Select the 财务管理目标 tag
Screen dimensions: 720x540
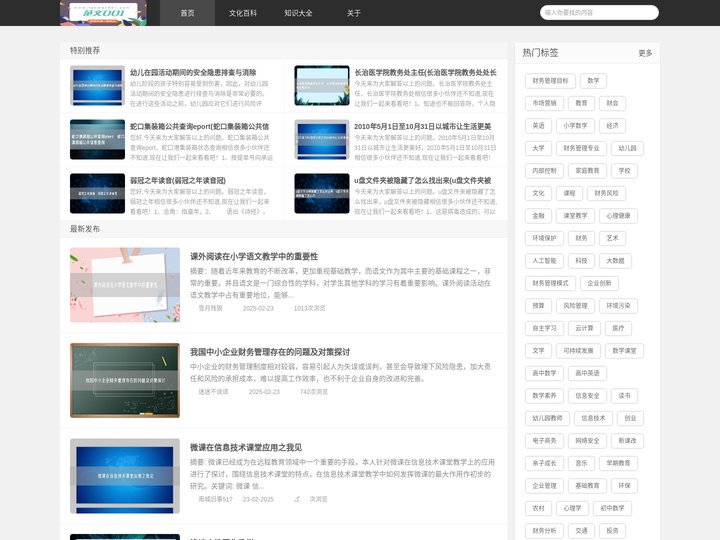pos(550,81)
